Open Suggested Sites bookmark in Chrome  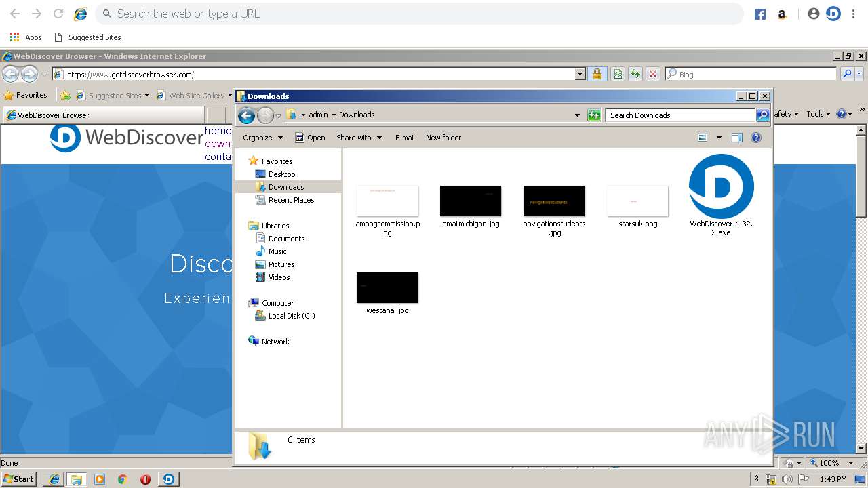tap(87, 37)
